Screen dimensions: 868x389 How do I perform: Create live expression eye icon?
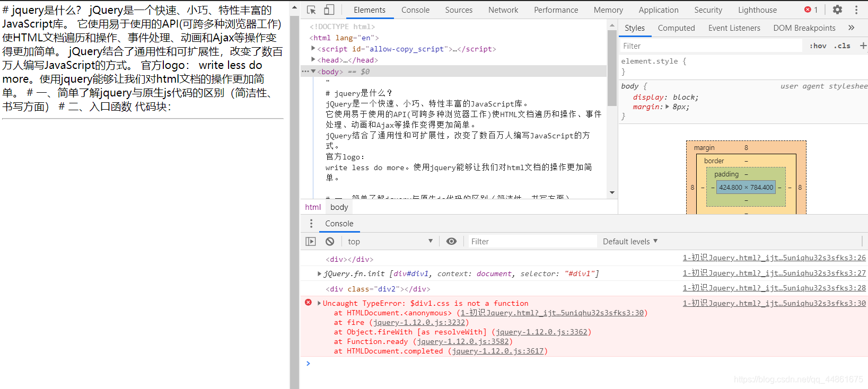click(x=451, y=242)
